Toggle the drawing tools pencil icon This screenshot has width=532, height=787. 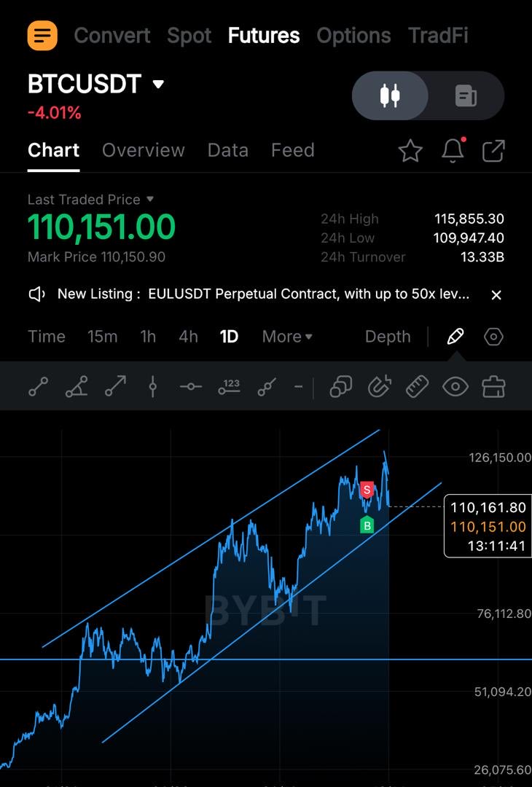pyautogui.click(x=455, y=336)
